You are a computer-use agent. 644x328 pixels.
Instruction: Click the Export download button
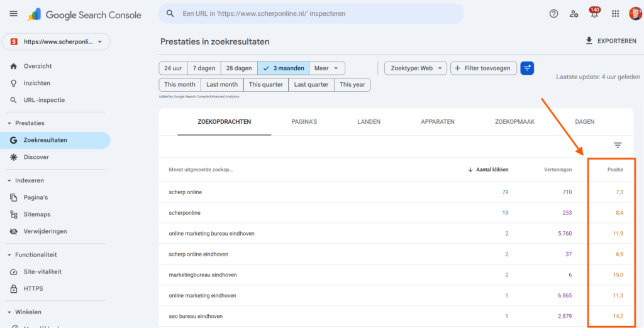point(611,41)
